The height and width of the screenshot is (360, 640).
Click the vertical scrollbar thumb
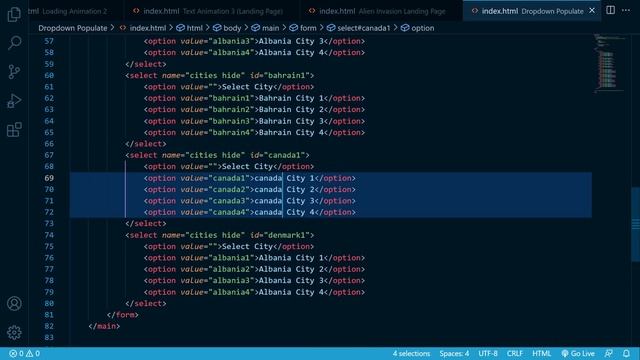pyautogui.click(x=635, y=224)
